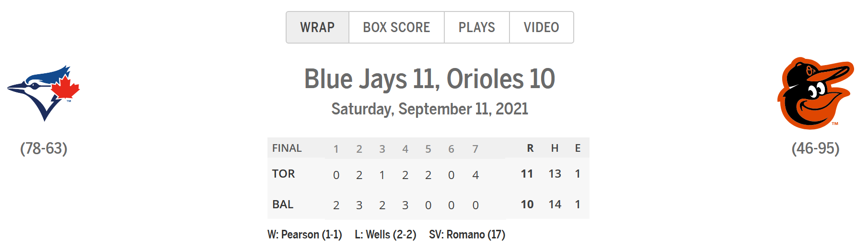868x248 pixels.
Task: Open the VIDEO tab
Action: click(541, 27)
